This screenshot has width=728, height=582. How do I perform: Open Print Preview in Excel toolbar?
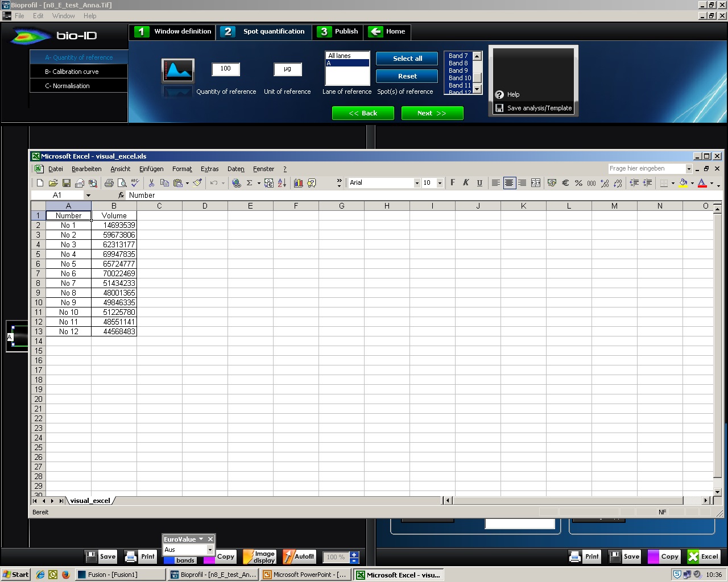coord(122,183)
